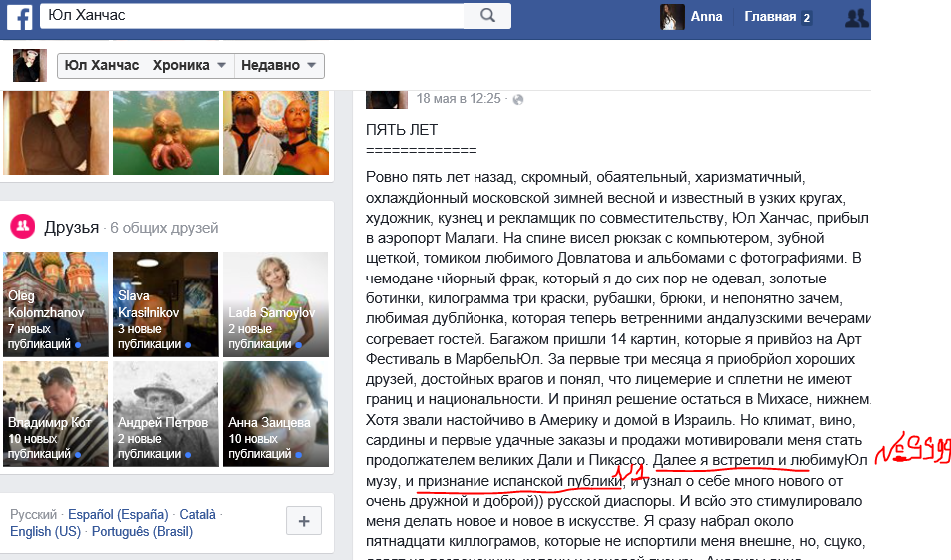Switch language to Português (Brasil)
Screen dimensions: 951x560
click(x=142, y=531)
